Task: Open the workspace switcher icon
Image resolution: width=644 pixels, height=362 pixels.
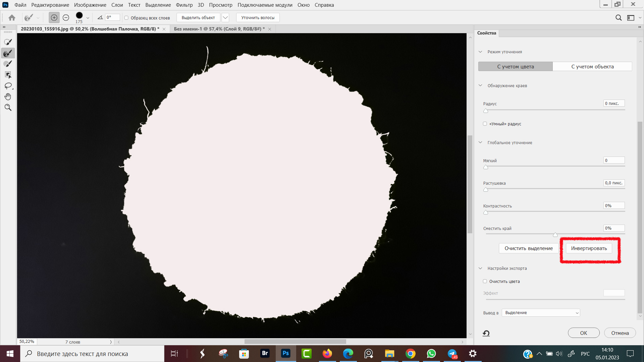Action: click(631, 18)
